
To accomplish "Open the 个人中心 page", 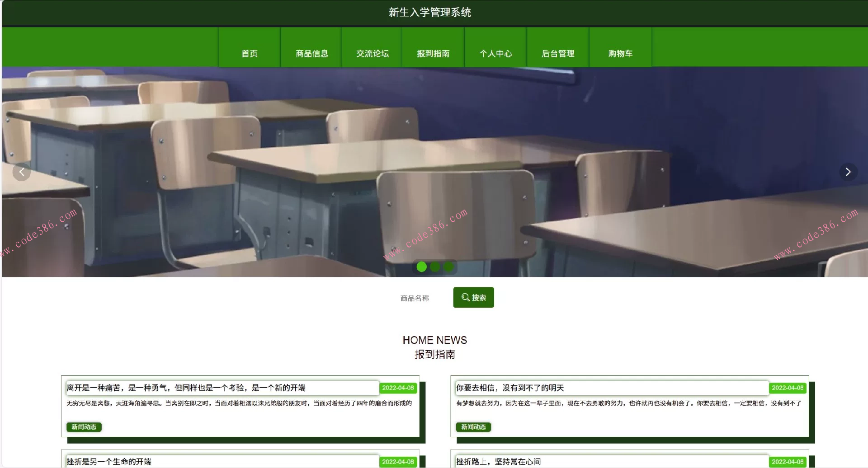I will pos(495,53).
